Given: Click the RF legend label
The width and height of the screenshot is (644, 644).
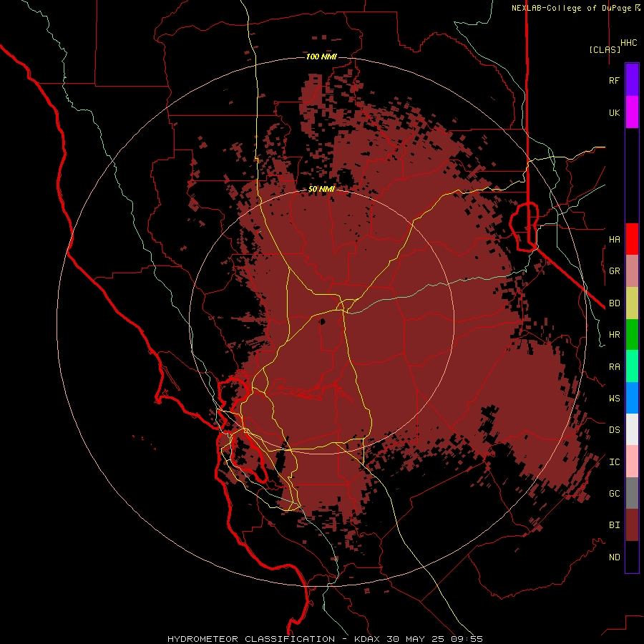Looking at the screenshot, I should (614, 80).
